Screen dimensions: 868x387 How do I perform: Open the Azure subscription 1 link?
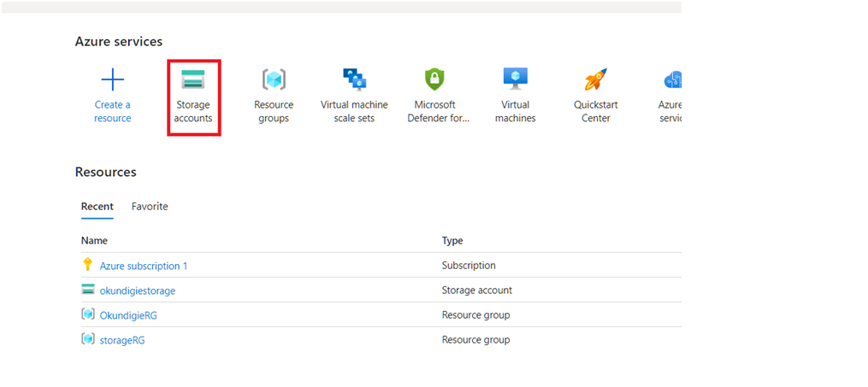pyautogui.click(x=144, y=266)
